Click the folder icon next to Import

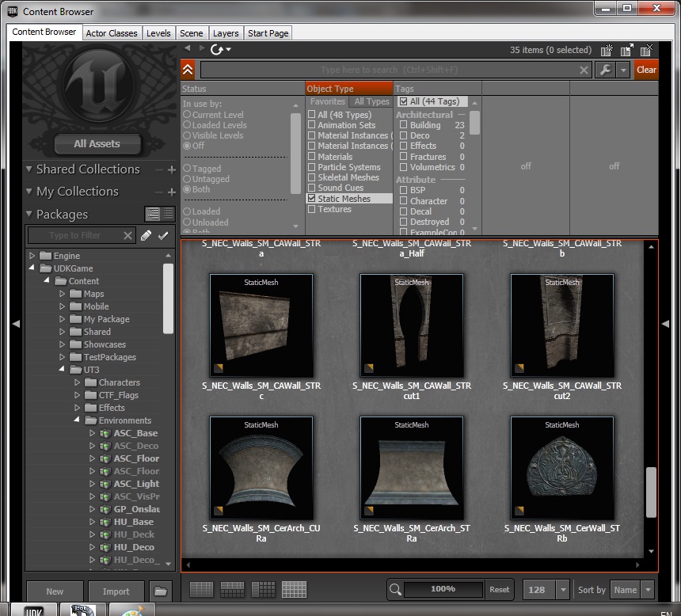coord(161,591)
